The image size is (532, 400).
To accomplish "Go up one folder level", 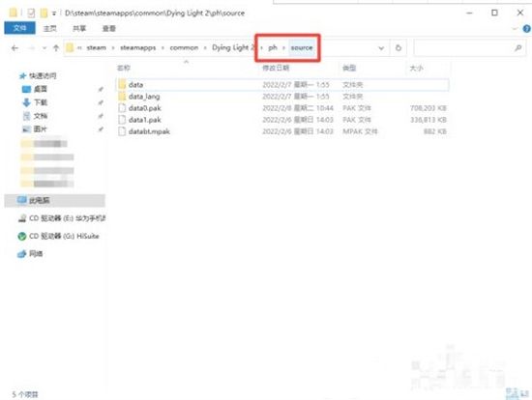I will click(56, 48).
